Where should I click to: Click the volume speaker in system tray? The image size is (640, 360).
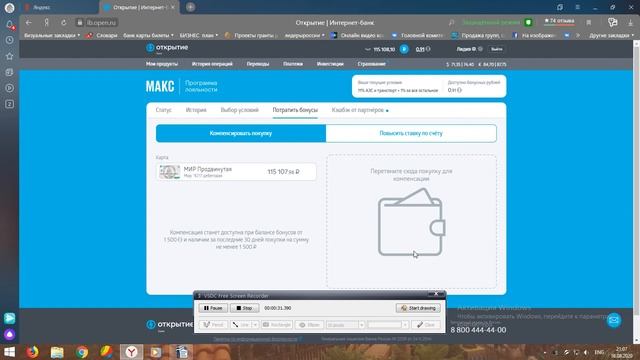pyautogui.click(x=586, y=352)
